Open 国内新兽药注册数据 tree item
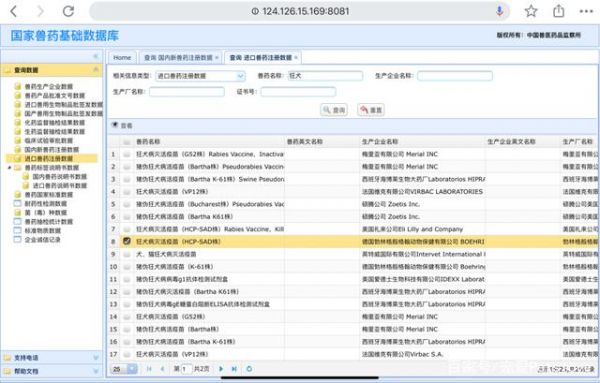 click(x=52, y=150)
